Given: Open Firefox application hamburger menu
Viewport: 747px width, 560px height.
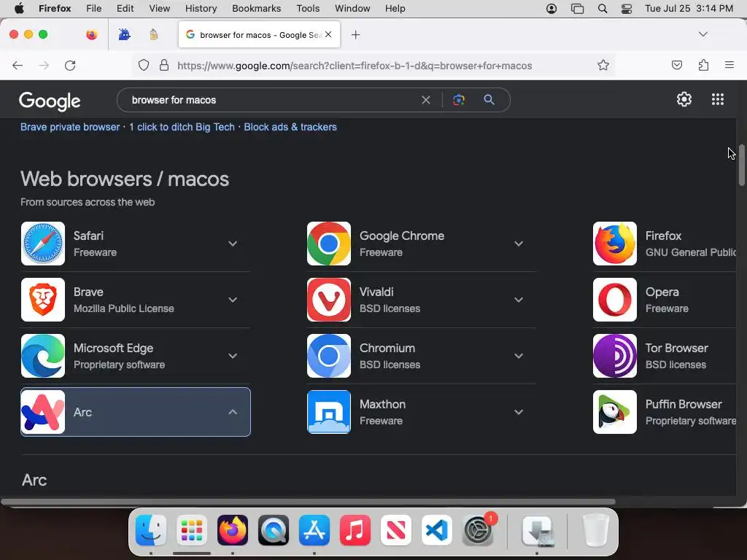Looking at the screenshot, I should coord(729,65).
